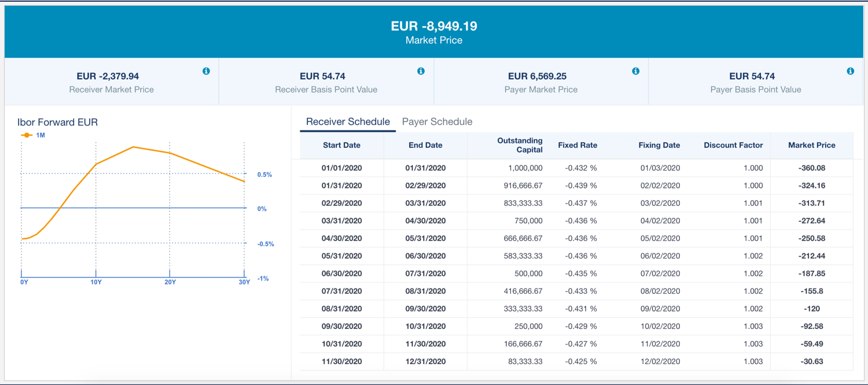The image size is (868, 385).
Task: Click the 10Y label on chart axis
Action: (96, 282)
